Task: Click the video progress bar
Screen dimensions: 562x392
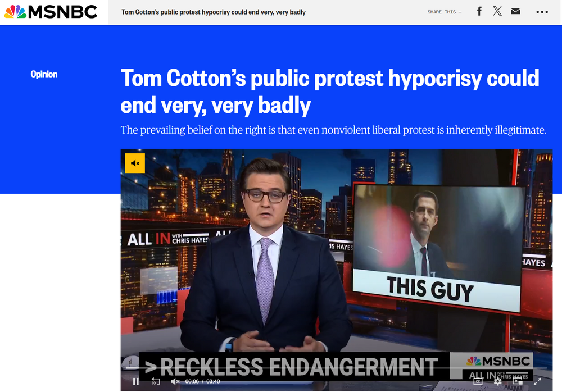Action: (337, 368)
